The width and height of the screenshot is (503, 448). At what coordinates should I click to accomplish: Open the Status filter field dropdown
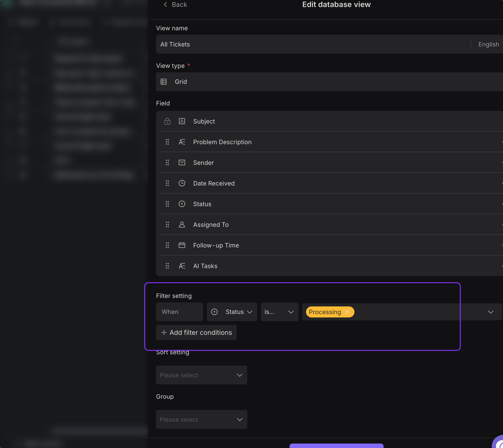tap(232, 312)
